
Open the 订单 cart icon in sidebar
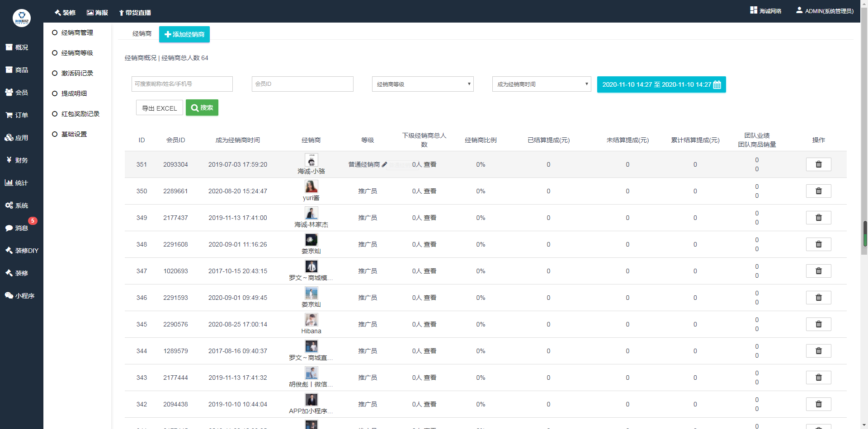coord(9,115)
